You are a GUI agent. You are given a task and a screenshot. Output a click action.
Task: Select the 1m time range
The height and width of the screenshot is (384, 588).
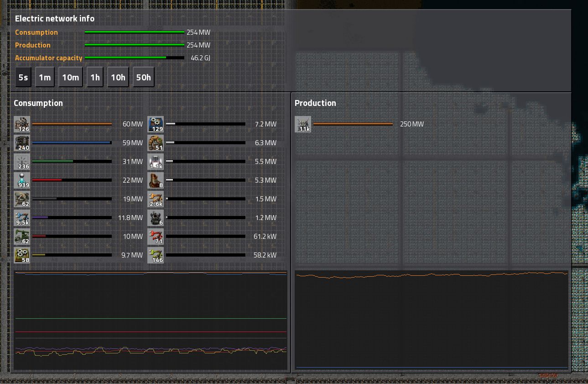(x=45, y=77)
